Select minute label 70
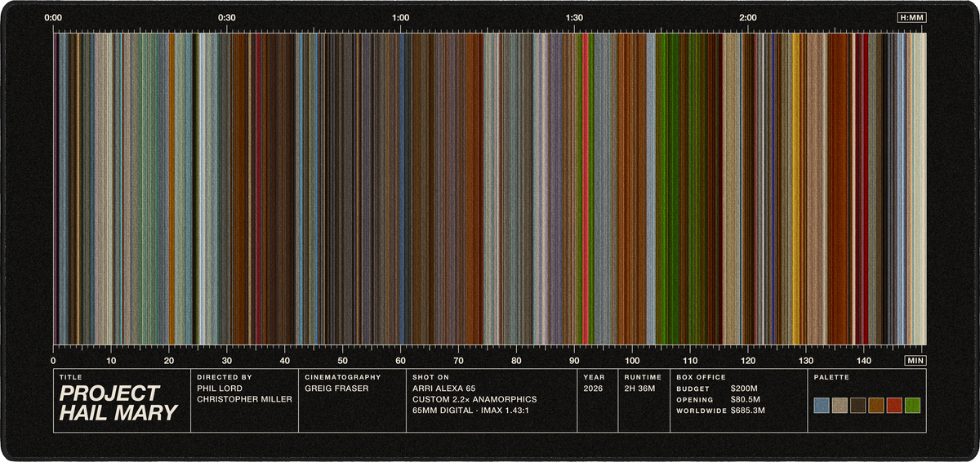Viewport: 980px width, 462px height. tap(458, 360)
